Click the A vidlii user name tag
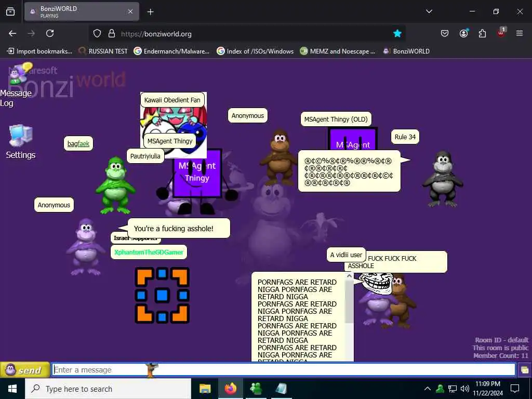This screenshot has height=399, width=532. coord(346,255)
